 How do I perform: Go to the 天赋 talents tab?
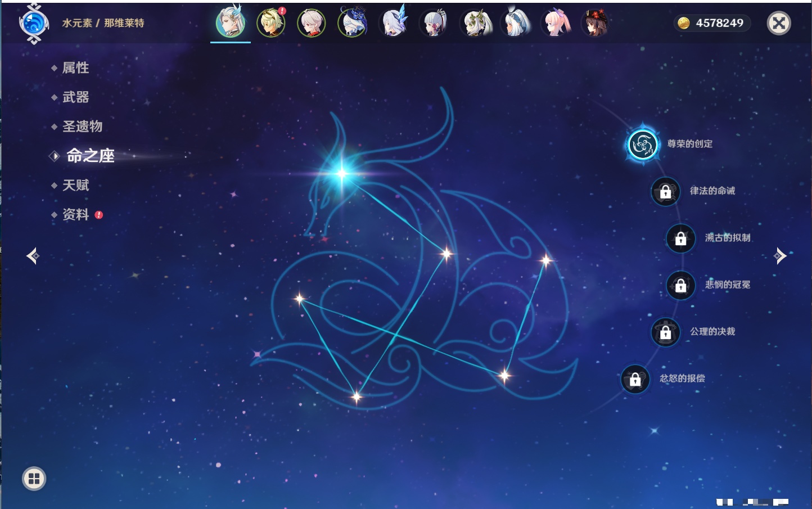point(75,185)
